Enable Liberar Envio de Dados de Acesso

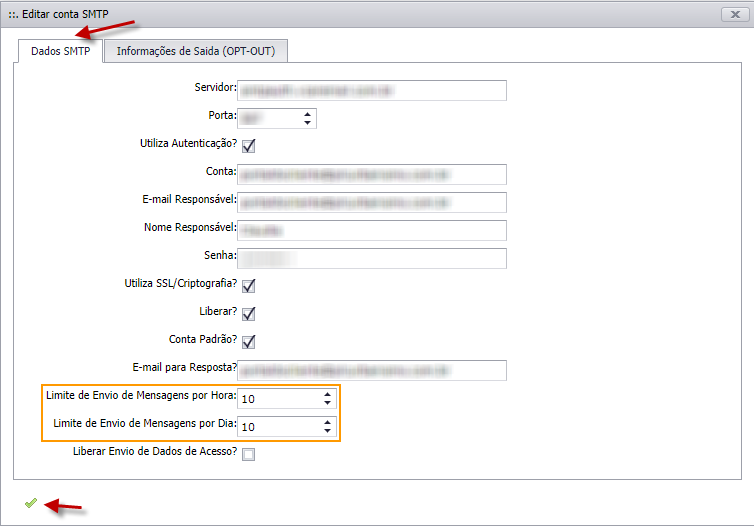(x=248, y=454)
